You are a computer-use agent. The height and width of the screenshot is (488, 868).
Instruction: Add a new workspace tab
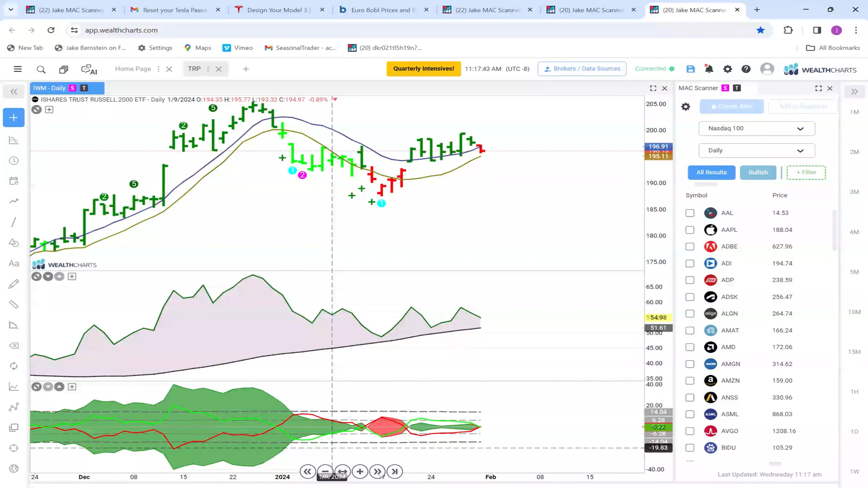pos(246,69)
